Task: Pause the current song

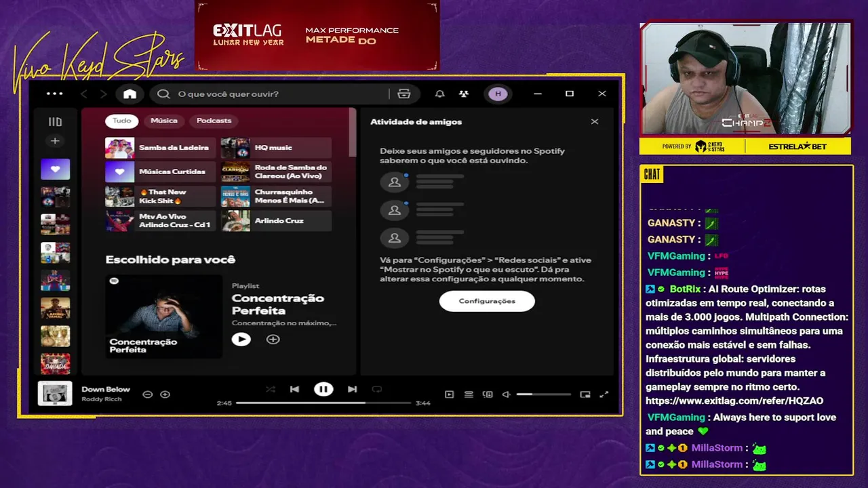Action: 323,389
